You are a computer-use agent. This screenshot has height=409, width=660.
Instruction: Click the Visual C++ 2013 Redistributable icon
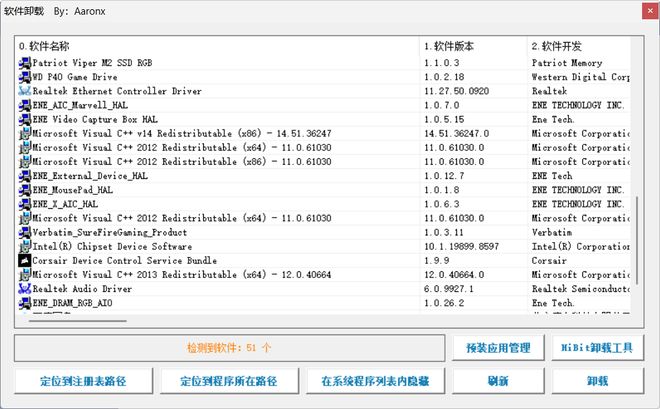(25, 275)
